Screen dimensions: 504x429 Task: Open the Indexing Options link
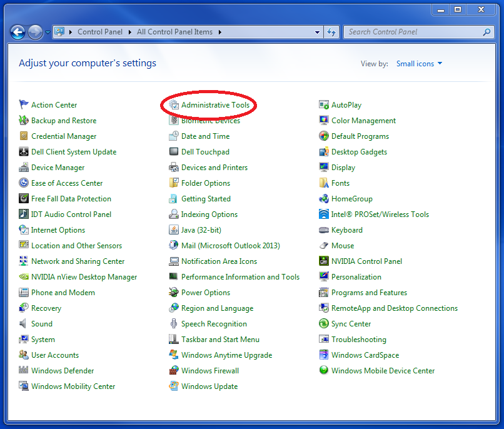[x=209, y=214]
